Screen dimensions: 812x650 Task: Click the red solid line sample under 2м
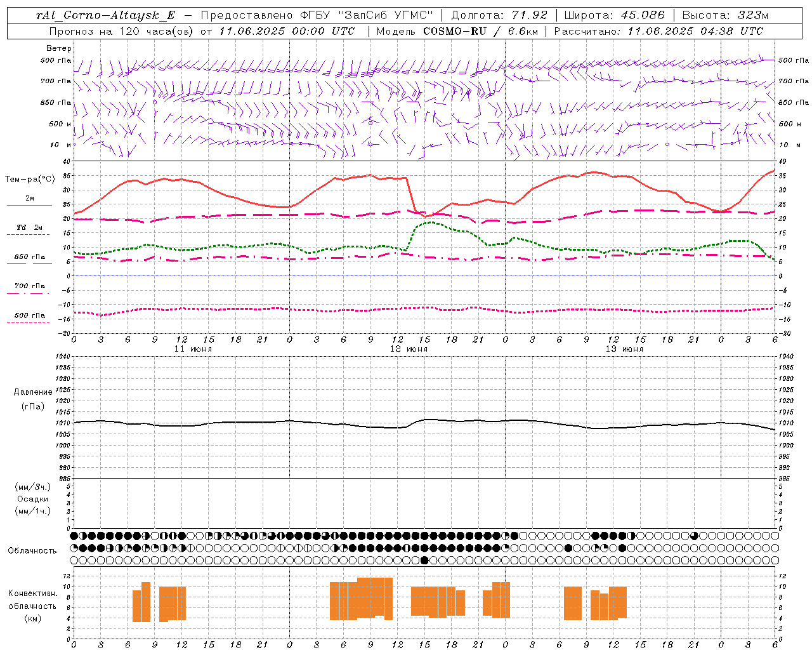pyautogui.click(x=29, y=205)
